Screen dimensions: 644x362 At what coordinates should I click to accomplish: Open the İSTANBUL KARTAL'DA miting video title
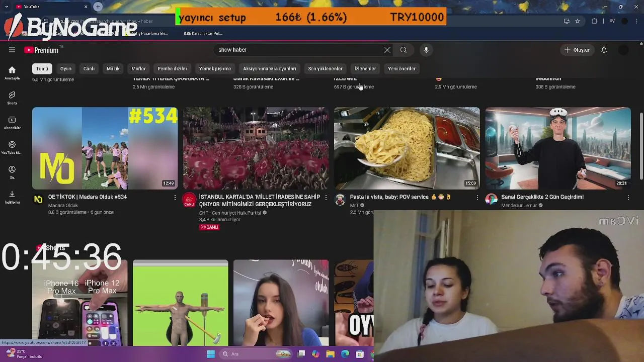260,201
